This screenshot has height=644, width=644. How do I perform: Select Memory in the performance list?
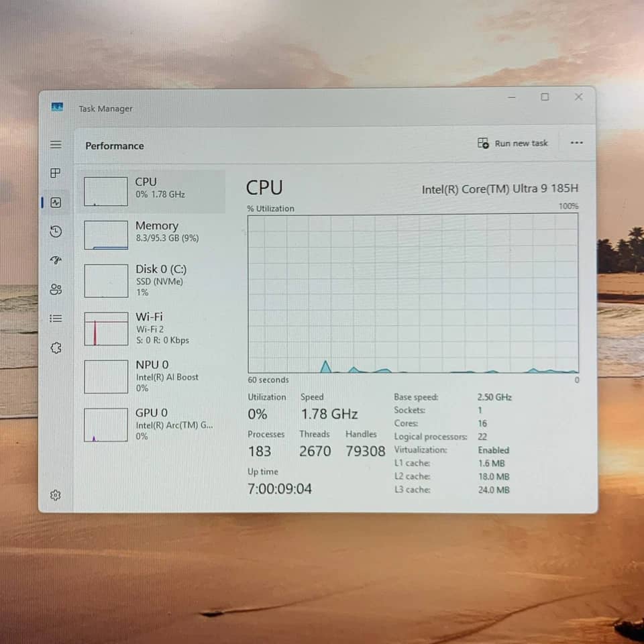(x=151, y=235)
